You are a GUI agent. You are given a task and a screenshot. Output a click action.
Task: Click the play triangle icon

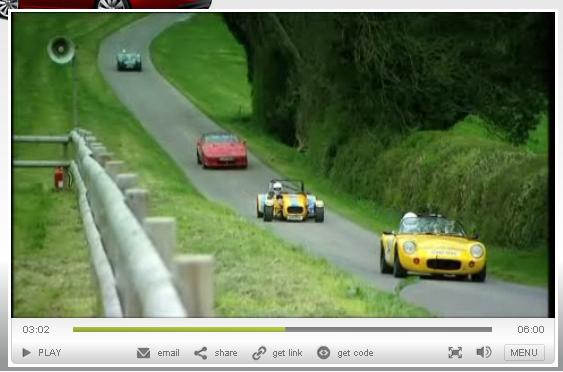pos(26,352)
